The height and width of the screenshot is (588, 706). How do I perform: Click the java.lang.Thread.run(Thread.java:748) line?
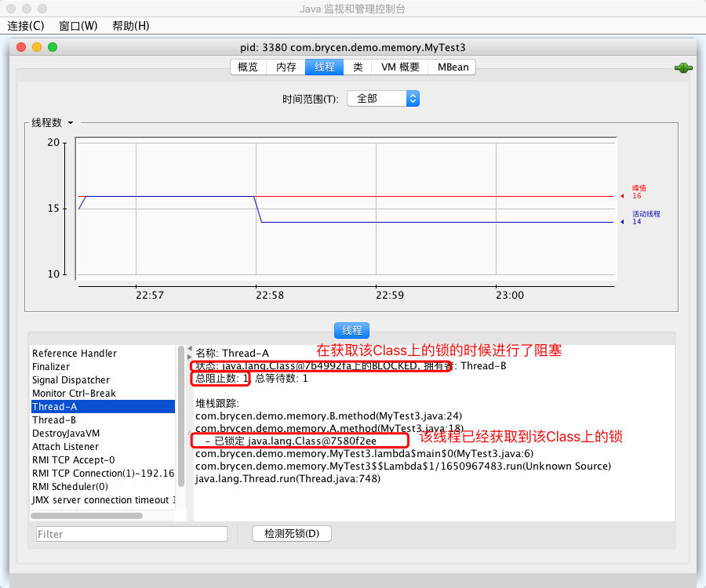(x=288, y=479)
